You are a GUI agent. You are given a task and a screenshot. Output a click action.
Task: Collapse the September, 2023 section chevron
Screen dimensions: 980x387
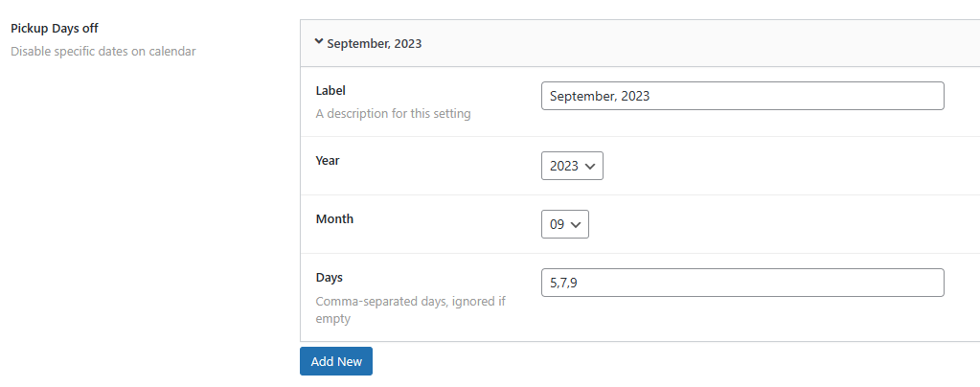[318, 42]
